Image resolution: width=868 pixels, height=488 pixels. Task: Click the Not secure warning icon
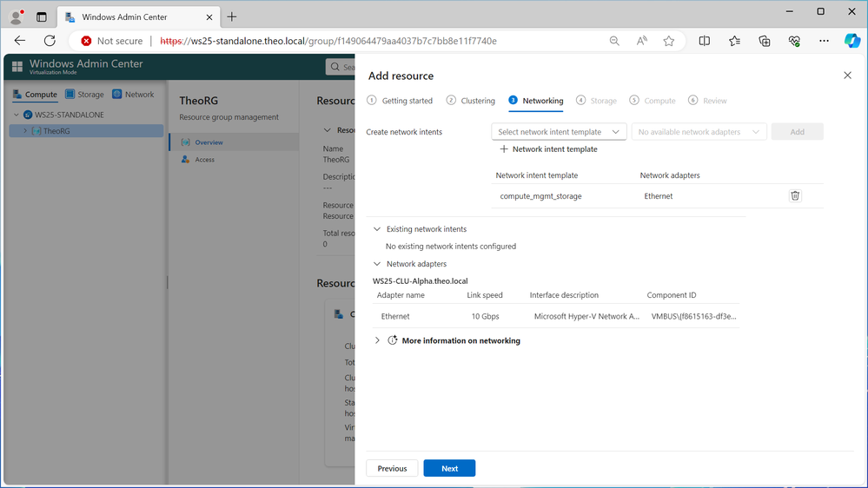86,41
